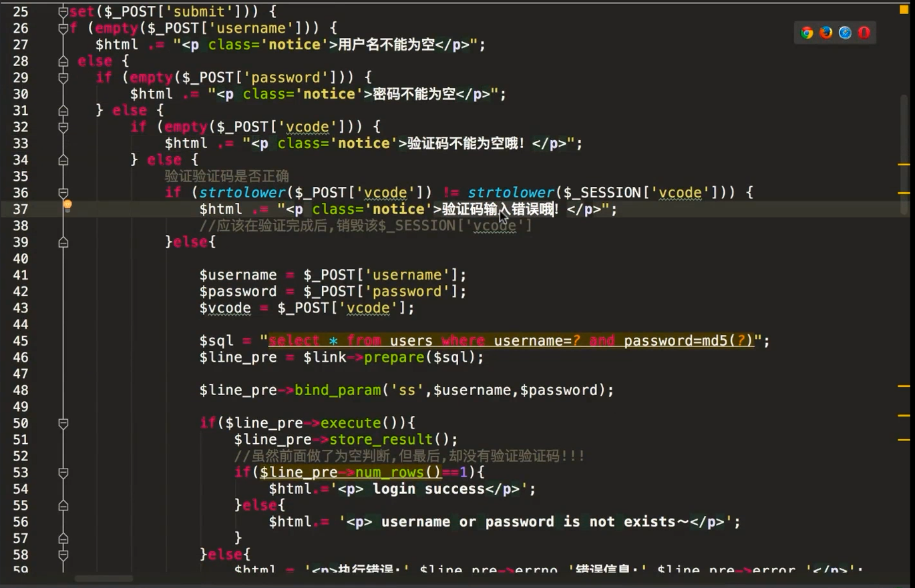Viewport: 915px width, 588px height.
Task: Click the comment 验证验证码是否正确
Action: click(x=227, y=176)
